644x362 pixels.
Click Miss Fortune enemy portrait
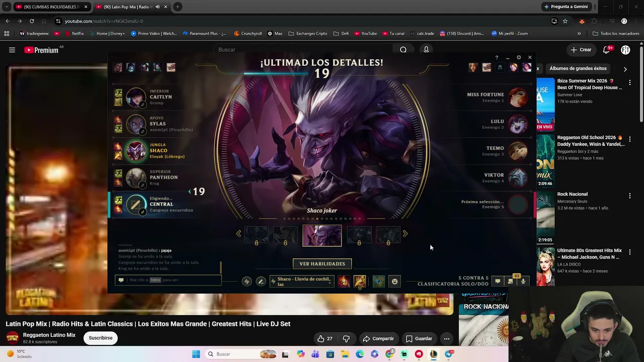pos(517,97)
